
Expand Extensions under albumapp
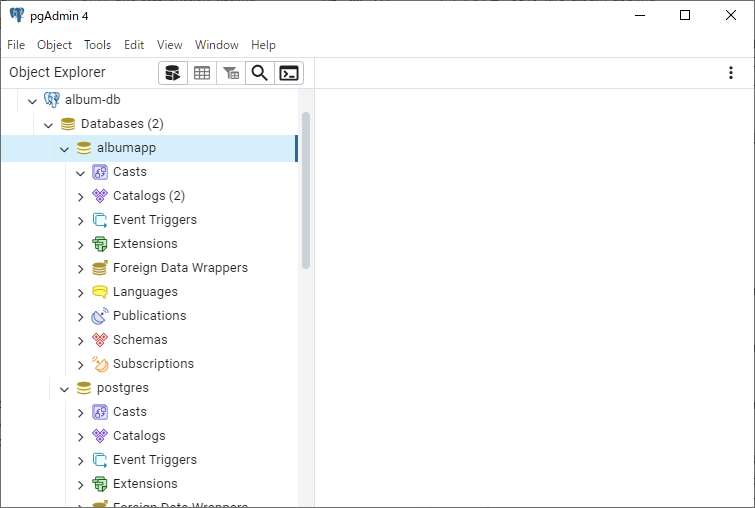tap(80, 245)
